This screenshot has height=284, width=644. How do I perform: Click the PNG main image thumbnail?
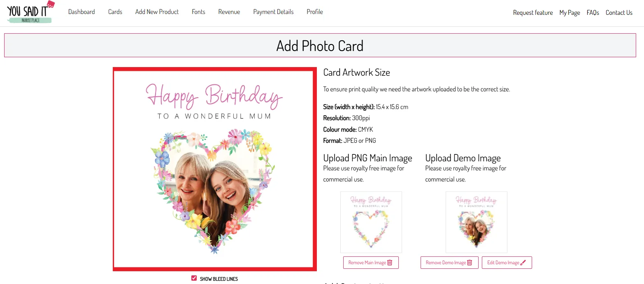click(x=371, y=222)
